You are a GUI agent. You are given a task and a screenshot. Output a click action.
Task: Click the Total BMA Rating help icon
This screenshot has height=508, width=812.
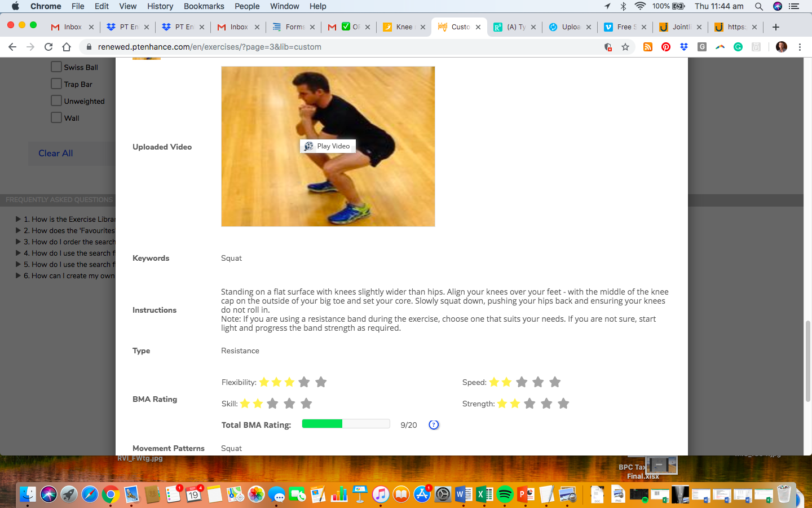click(x=434, y=425)
